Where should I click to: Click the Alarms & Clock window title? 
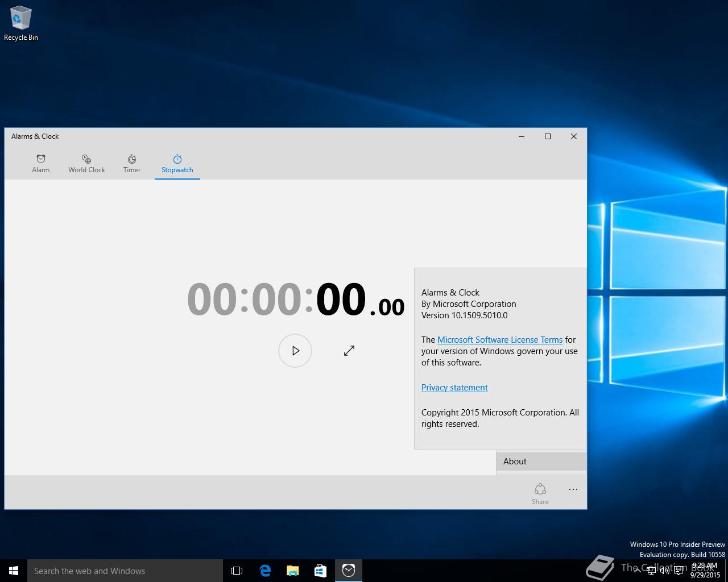(x=35, y=136)
